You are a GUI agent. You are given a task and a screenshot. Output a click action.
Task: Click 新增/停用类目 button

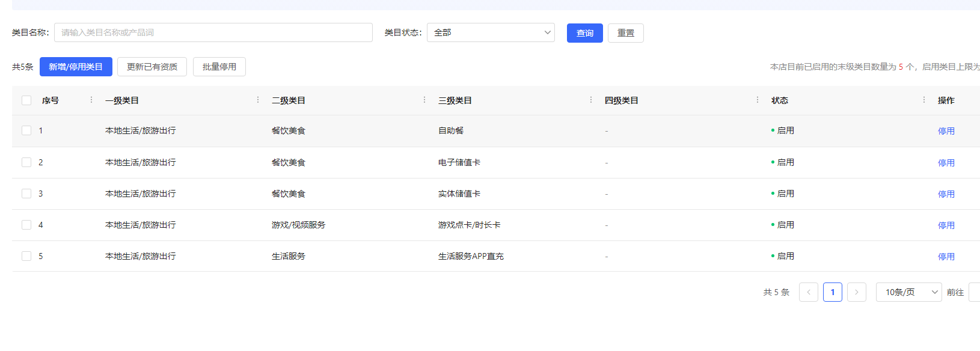coord(76,67)
